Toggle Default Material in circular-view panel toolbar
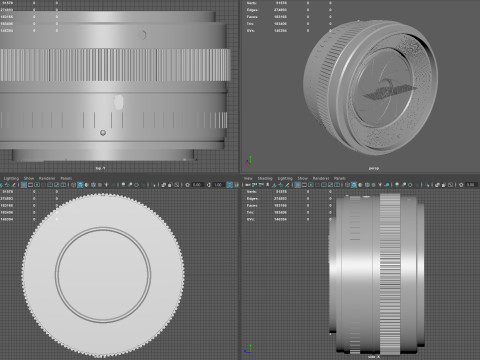Viewport: 480px width, 360px height. click(87, 184)
